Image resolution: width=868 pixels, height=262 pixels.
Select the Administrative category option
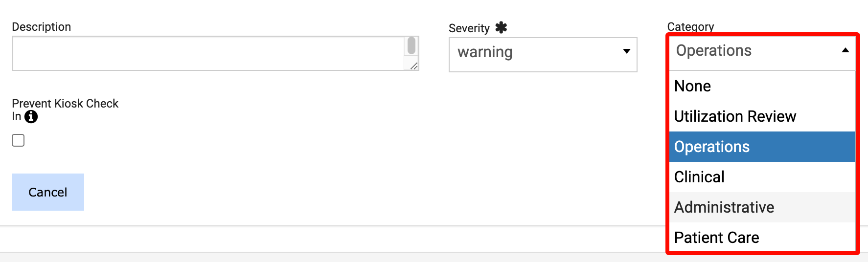click(762, 207)
